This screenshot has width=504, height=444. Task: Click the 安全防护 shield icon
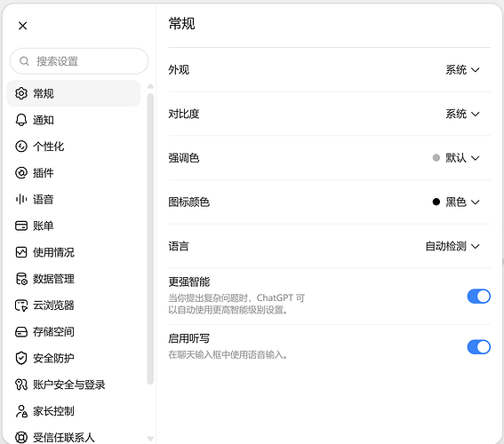coord(21,358)
